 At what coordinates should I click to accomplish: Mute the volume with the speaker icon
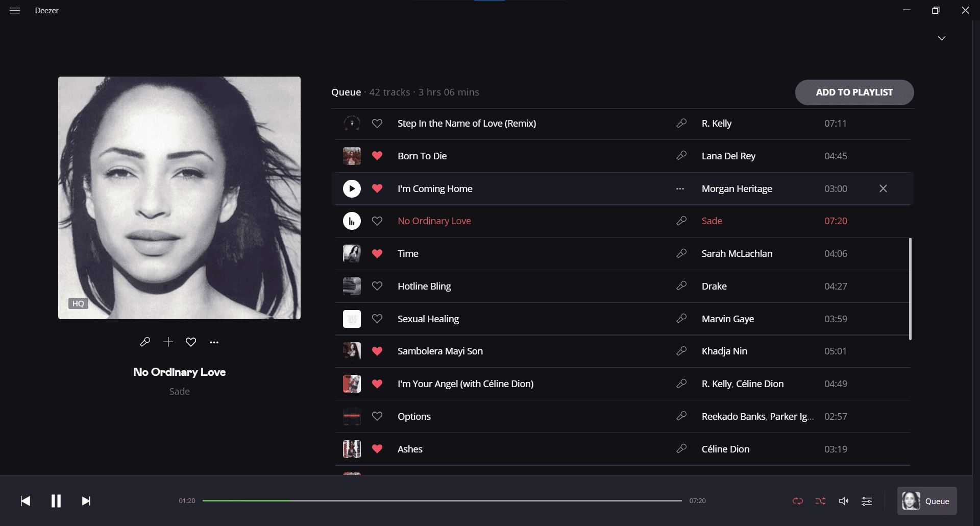tap(844, 501)
